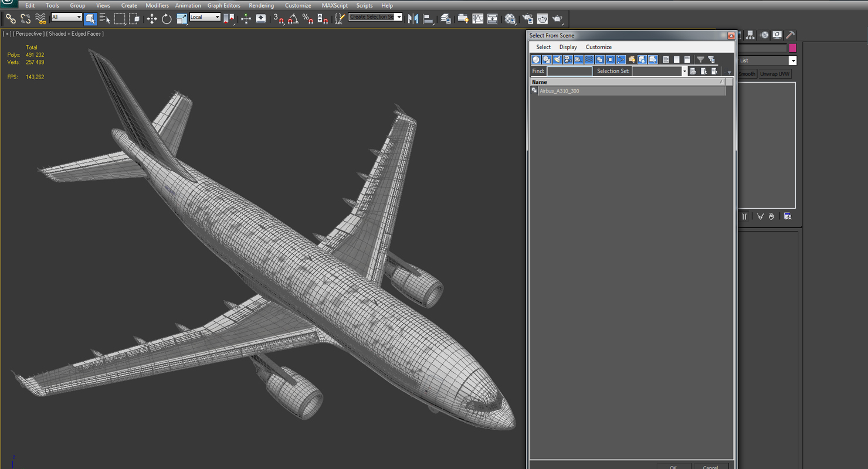Image resolution: width=868 pixels, height=469 pixels.
Task: Toggle Display Cameras filter in dialog
Action: click(568, 59)
